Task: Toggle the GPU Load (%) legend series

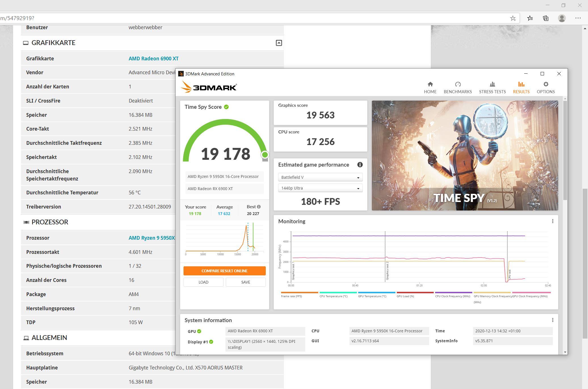Action: click(x=405, y=296)
